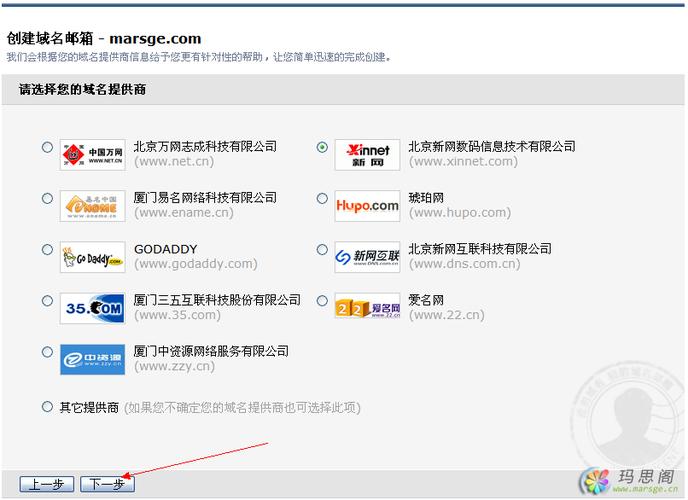Click the GODADDY label text
The width and height of the screenshot is (688, 500).
(166, 249)
